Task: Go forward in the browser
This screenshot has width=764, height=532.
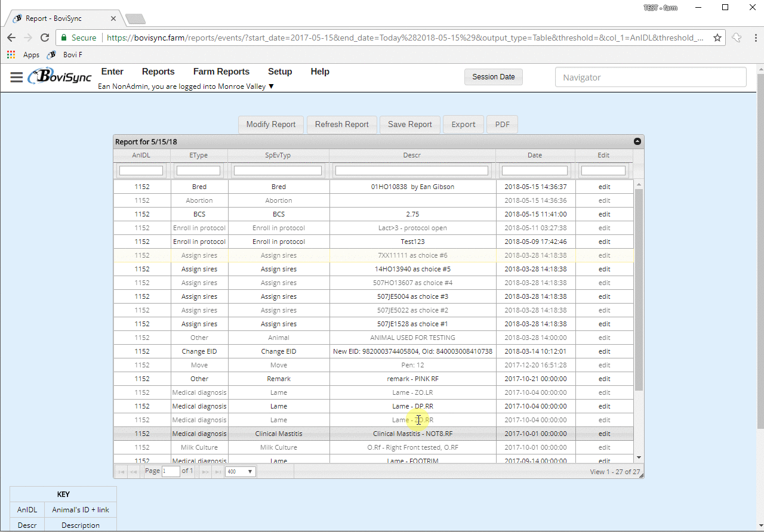Action: (x=28, y=38)
